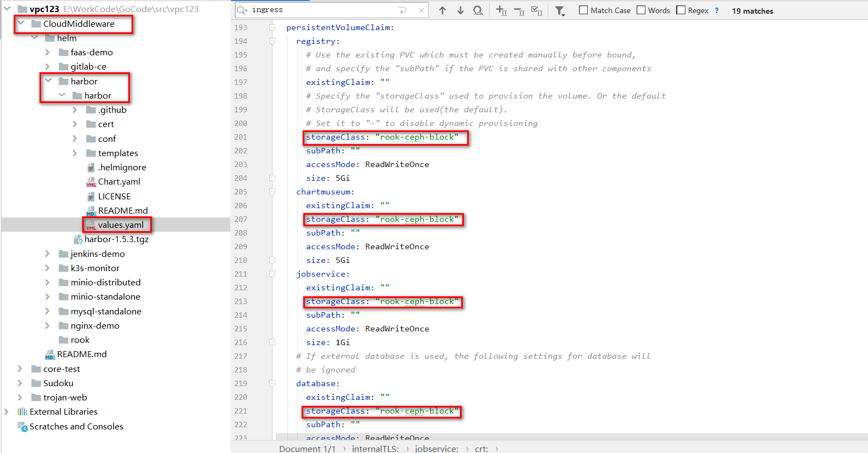Enable the Regex checkbox
This screenshot has height=453, width=868.
(681, 10)
